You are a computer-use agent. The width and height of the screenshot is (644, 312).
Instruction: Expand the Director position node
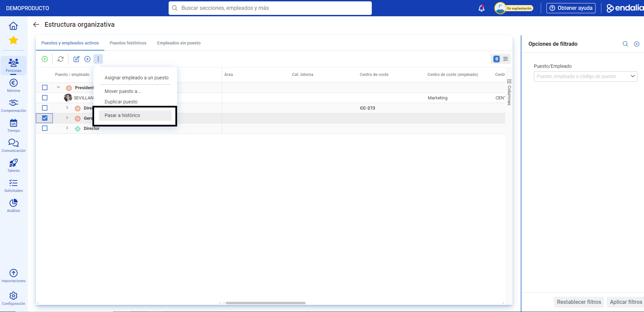coord(67,128)
